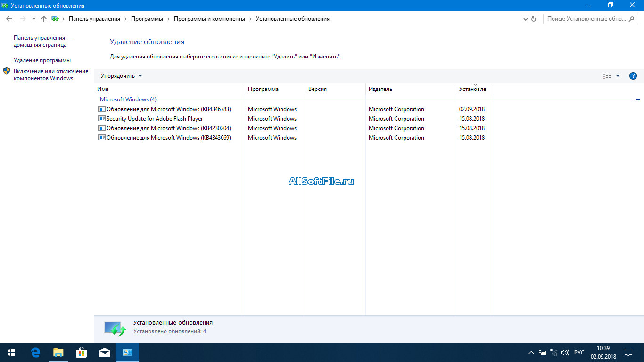Screen dimensions: 644x362
Task: Click the search installed updates field
Action: point(587,19)
